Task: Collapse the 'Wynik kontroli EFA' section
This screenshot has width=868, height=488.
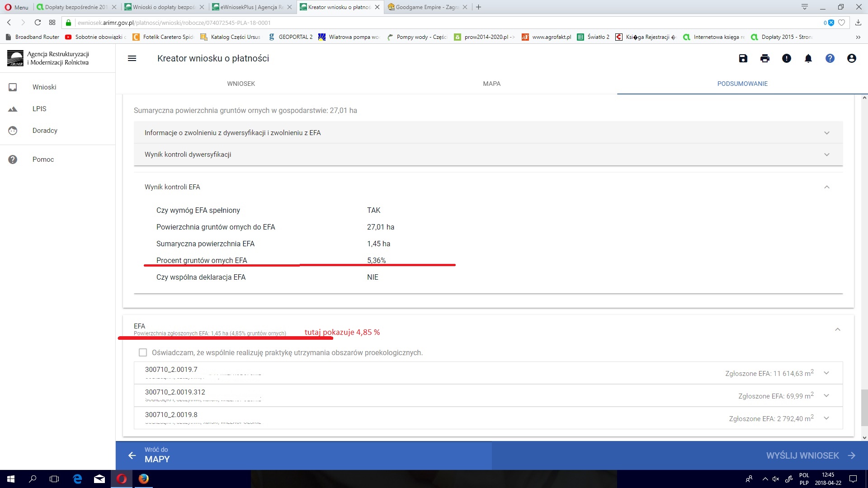Action: pyautogui.click(x=826, y=187)
